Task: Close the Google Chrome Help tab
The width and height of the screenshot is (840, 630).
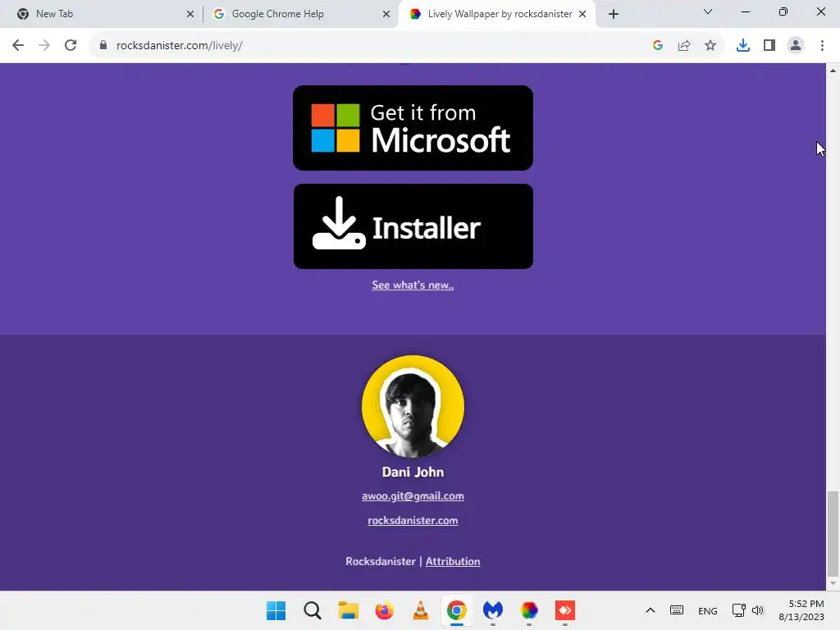Action: click(x=386, y=14)
